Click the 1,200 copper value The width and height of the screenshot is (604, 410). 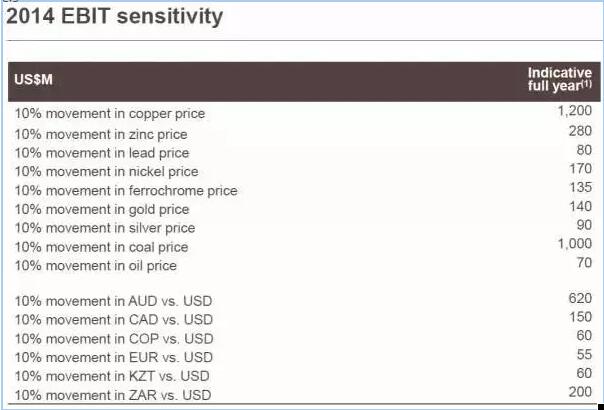[574, 112]
